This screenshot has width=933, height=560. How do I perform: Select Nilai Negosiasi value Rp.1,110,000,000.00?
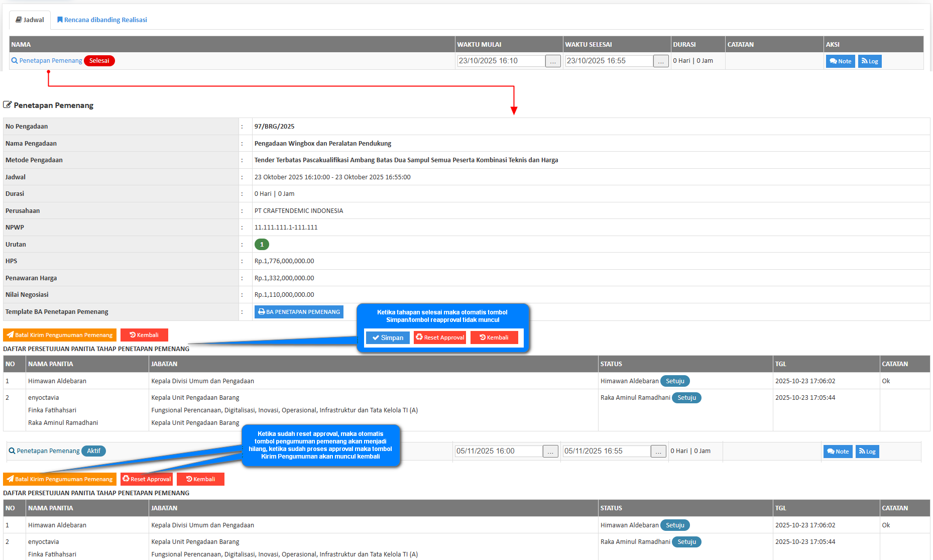pos(284,295)
